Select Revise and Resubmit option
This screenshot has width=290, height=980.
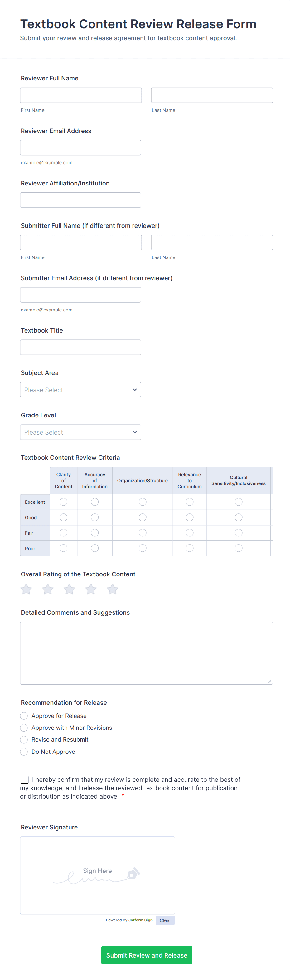(x=24, y=740)
